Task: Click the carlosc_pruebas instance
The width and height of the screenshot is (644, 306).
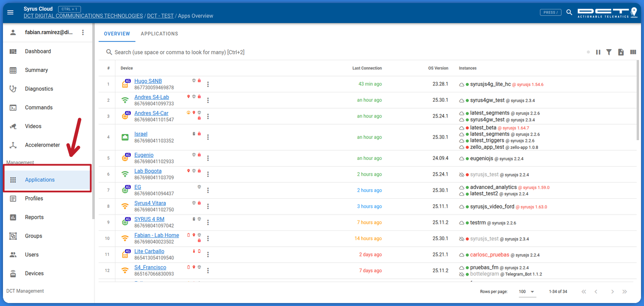Action: tap(490, 255)
